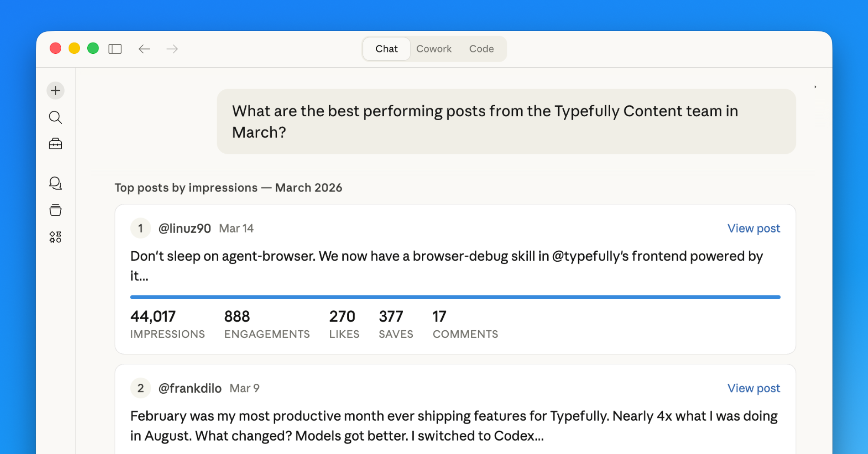Open the toolbox icon in sidebar
This screenshot has height=454, width=868.
tap(56, 144)
